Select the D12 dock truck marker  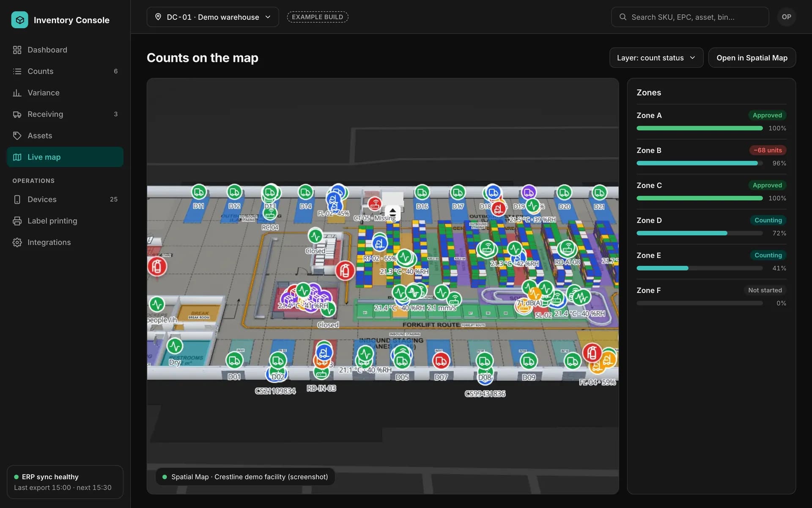pyautogui.click(x=234, y=192)
